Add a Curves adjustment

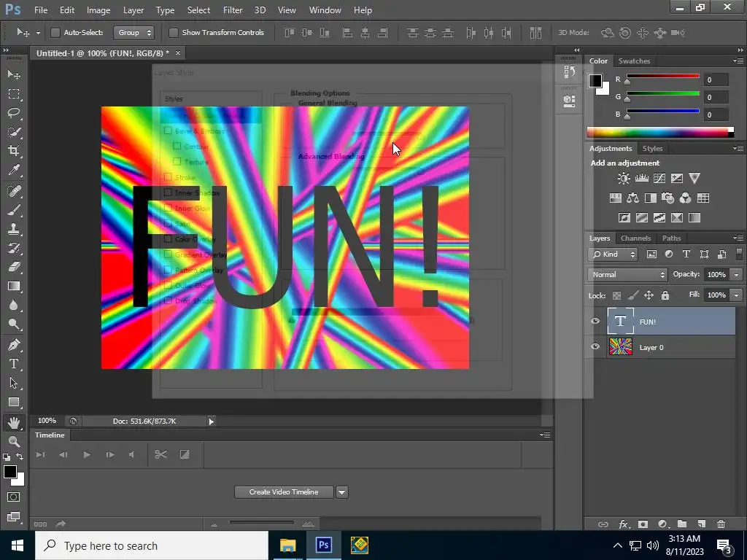[659, 179]
